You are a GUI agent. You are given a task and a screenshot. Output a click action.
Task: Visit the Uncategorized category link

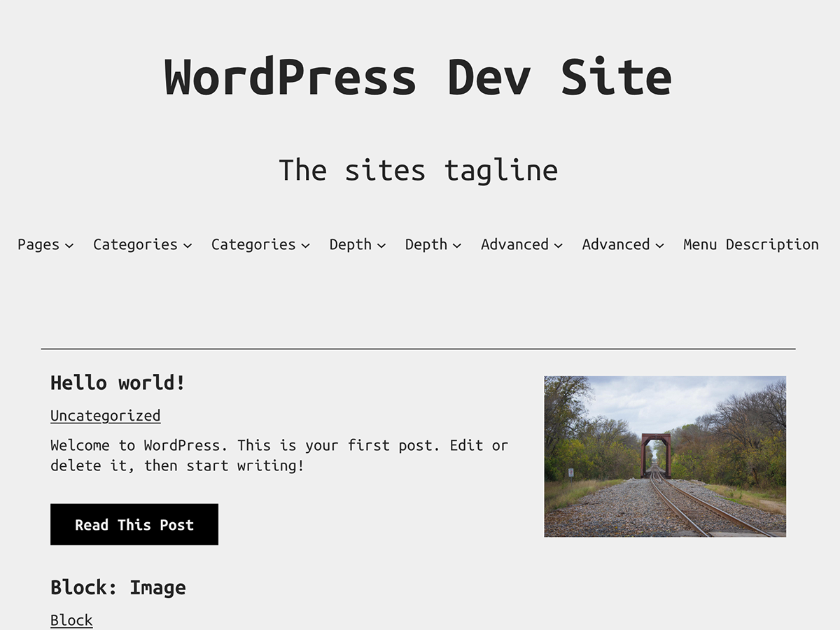(x=105, y=415)
